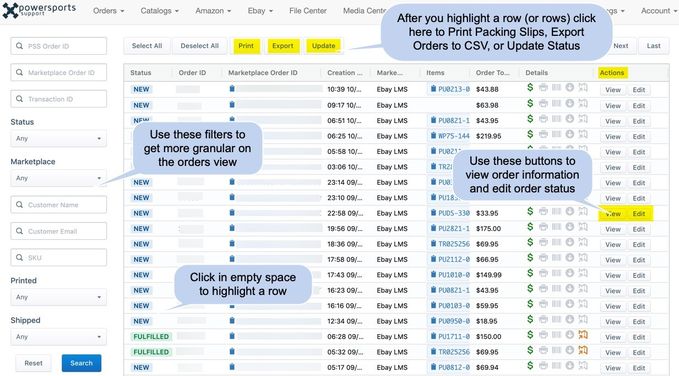
Task: Click the Details column header
Action: (x=537, y=73)
